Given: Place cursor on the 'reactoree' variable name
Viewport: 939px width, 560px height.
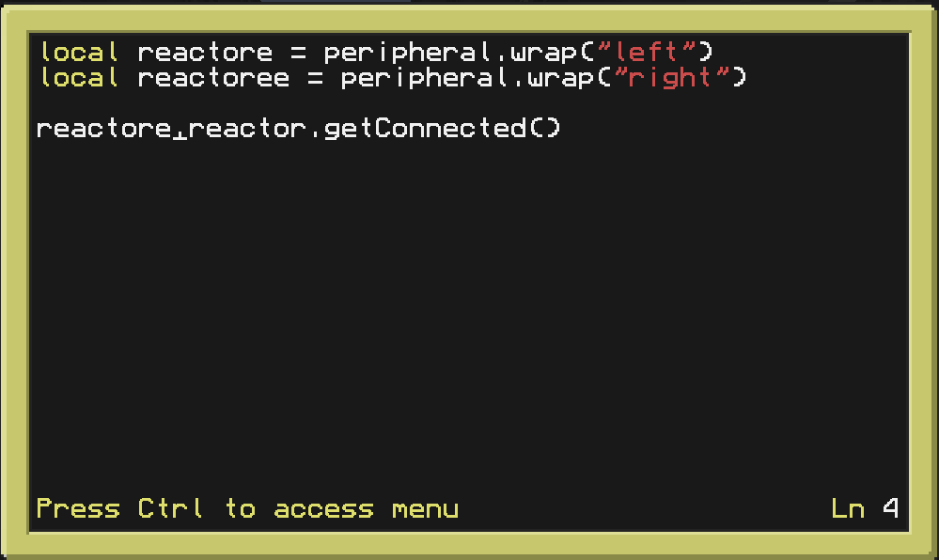Looking at the screenshot, I should click(x=213, y=78).
